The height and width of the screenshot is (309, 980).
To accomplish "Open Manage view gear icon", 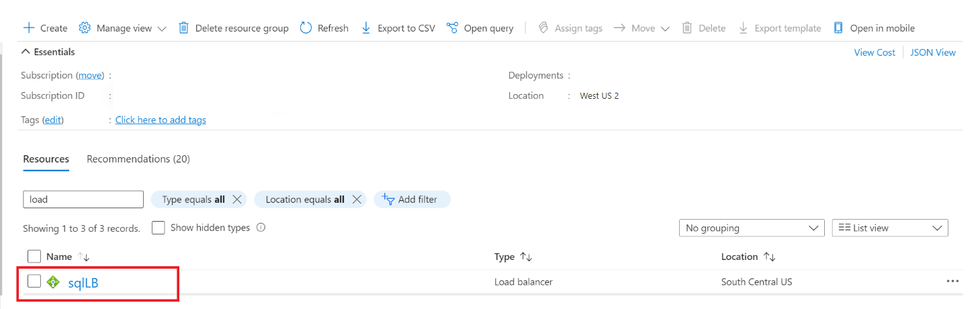I will coord(85,28).
